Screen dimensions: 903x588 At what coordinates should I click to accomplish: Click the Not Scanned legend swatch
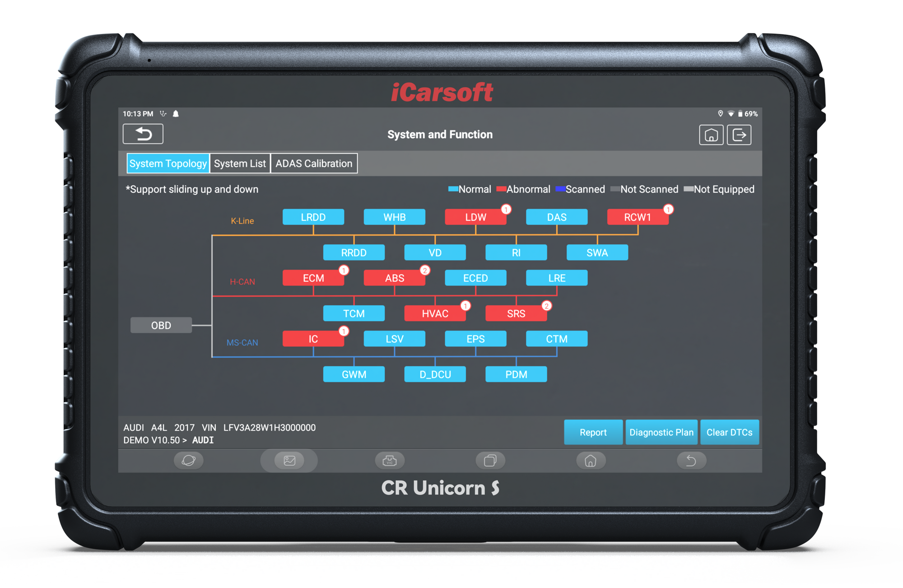tap(615, 189)
